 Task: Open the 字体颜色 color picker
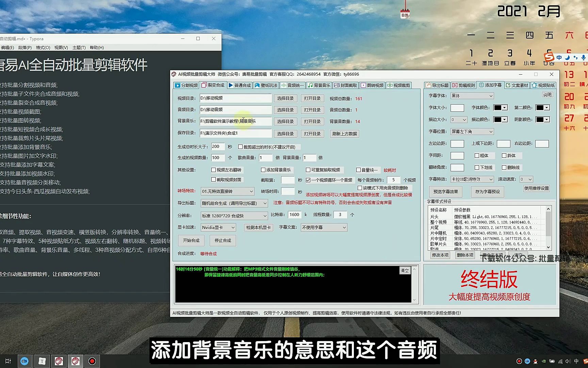point(500,107)
